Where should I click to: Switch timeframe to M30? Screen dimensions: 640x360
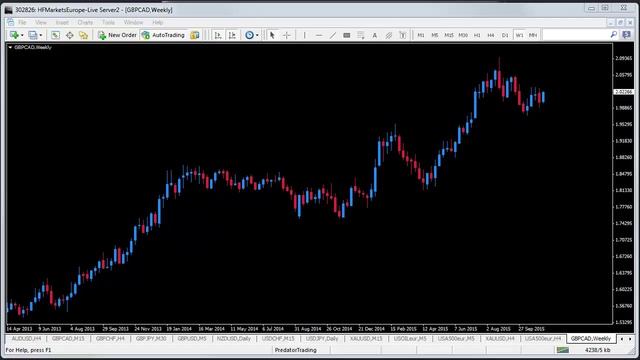[463, 35]
